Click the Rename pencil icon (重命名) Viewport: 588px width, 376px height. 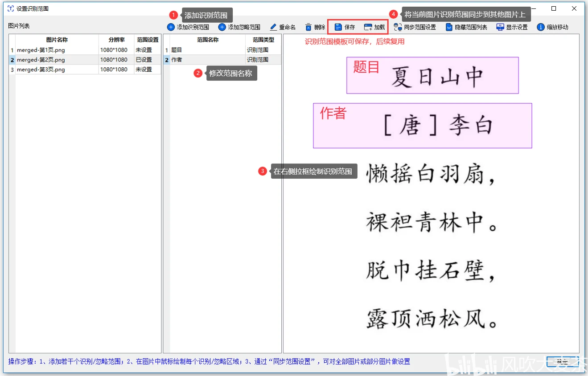pos(273,27)
